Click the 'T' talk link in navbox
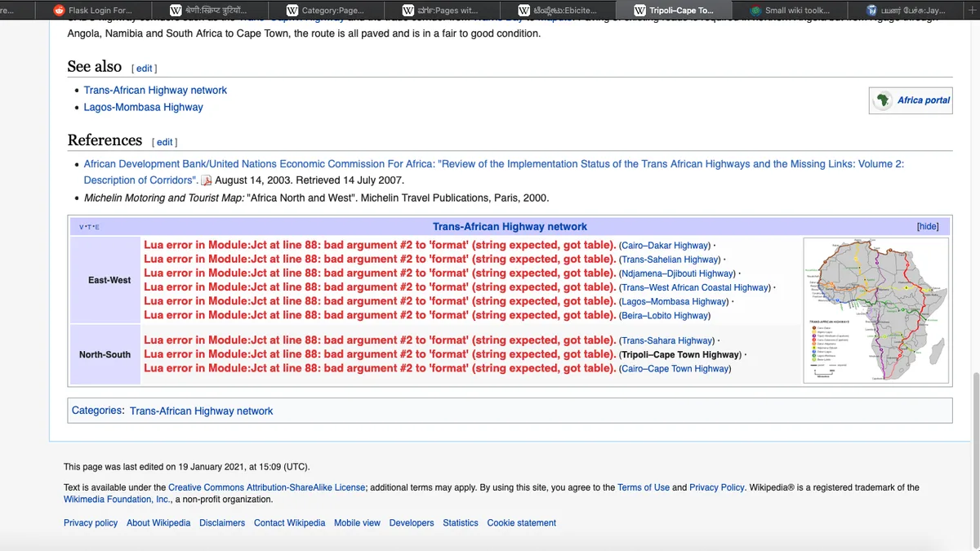 click(x=90, y=227)
